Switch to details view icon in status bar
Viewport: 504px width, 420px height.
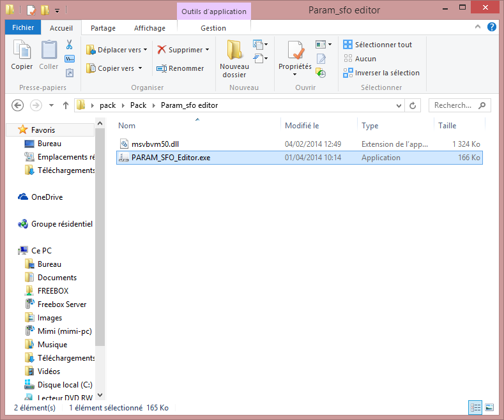pyautogui.click(x=475, y=408)
